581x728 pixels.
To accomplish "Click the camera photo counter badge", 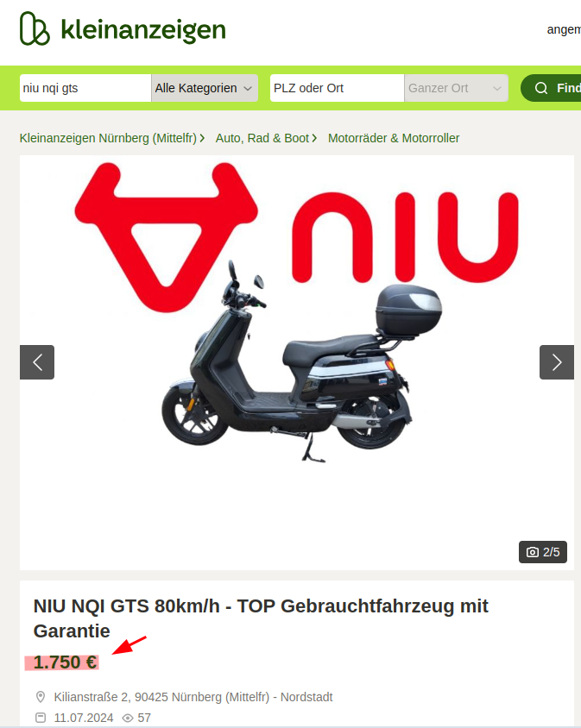I will (x=543, y=552).
